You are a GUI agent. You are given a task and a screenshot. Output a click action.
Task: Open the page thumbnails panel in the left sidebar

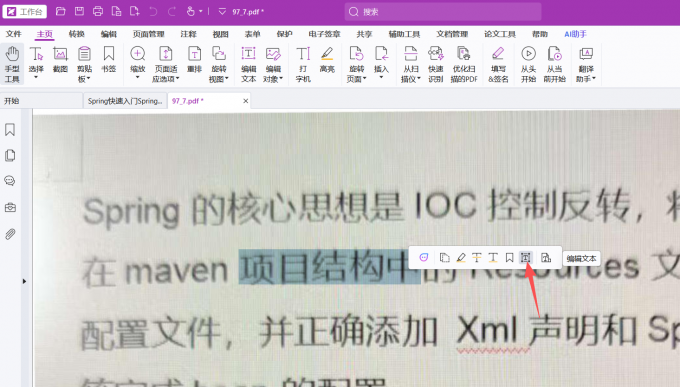pos(10,155)
